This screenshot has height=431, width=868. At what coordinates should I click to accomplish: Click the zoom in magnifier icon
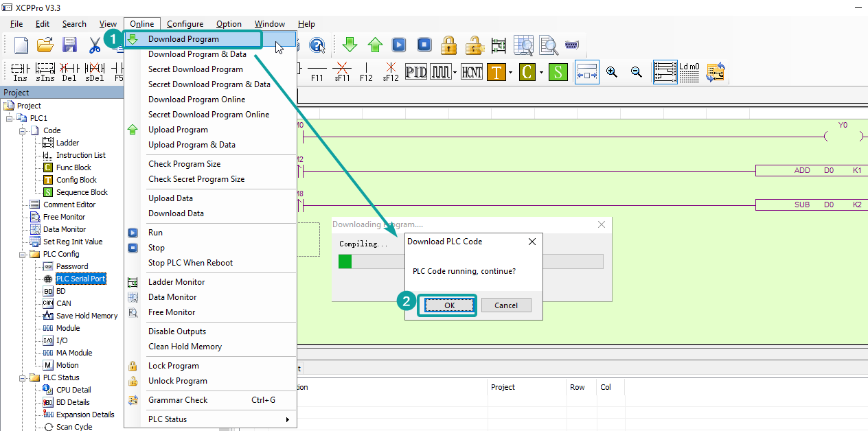coord(611,72)
